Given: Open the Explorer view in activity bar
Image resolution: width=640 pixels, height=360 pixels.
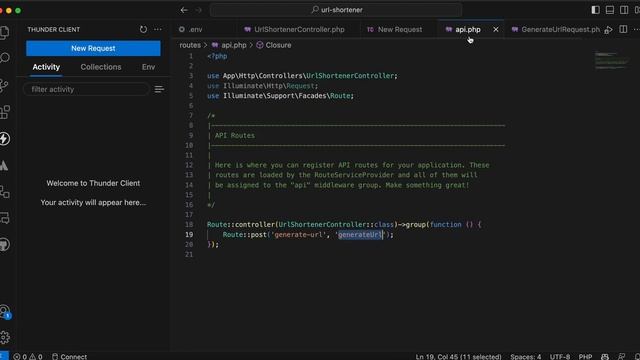Looking at the screenshot, I should click(x=4, y=32).
